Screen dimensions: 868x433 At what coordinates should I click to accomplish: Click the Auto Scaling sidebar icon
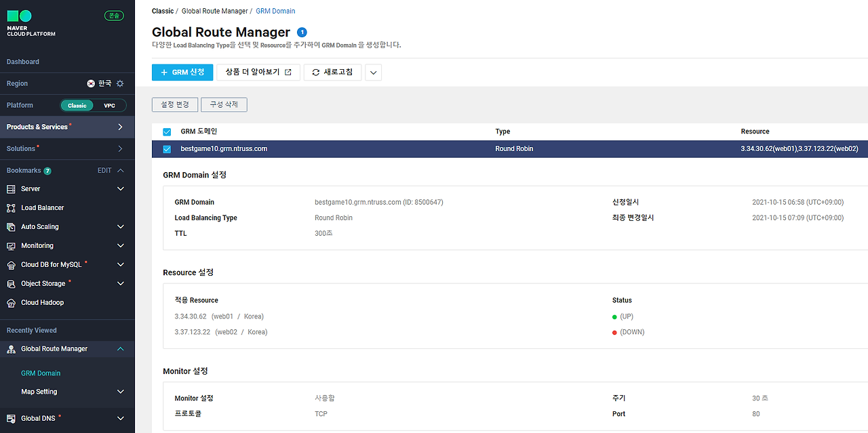coord(11,227)
